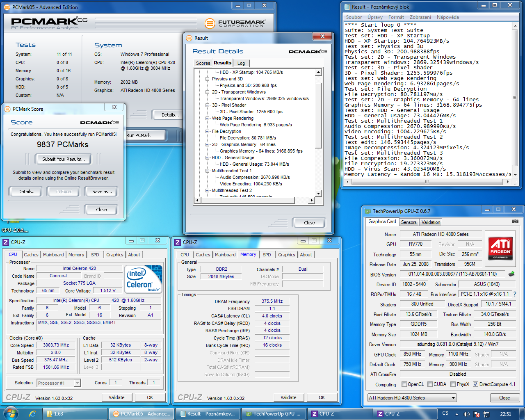The image size is (525, 420).
Task: Switch to PCMark05 Advanced taskbar item
Action: [x=142, y=414]
